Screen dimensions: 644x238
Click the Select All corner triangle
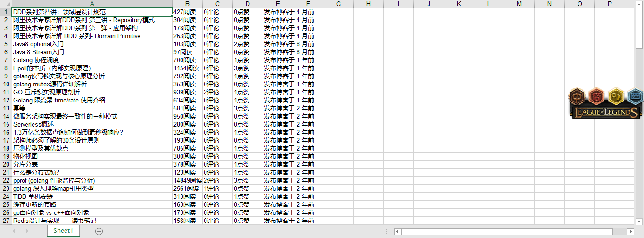coord(6,4)
